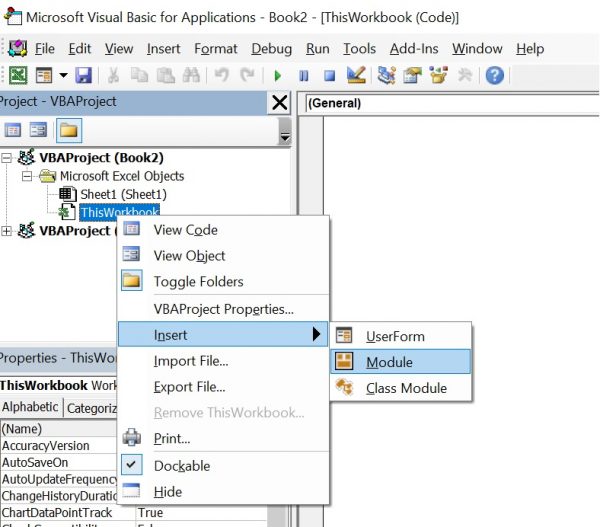Click the Save floppy disk icon
This screenshot has height=527, width=600.
pos(83,76)
